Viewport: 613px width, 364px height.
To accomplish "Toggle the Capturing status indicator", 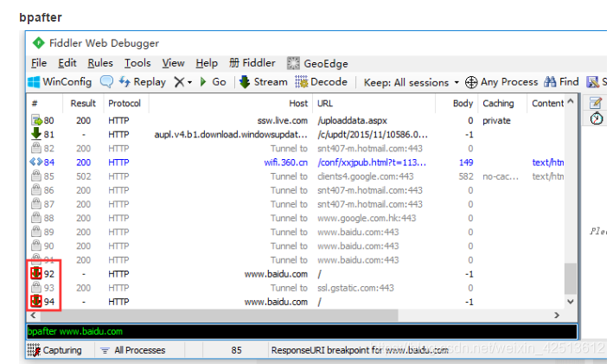I will pyautogui.click(x=54, y=350).
